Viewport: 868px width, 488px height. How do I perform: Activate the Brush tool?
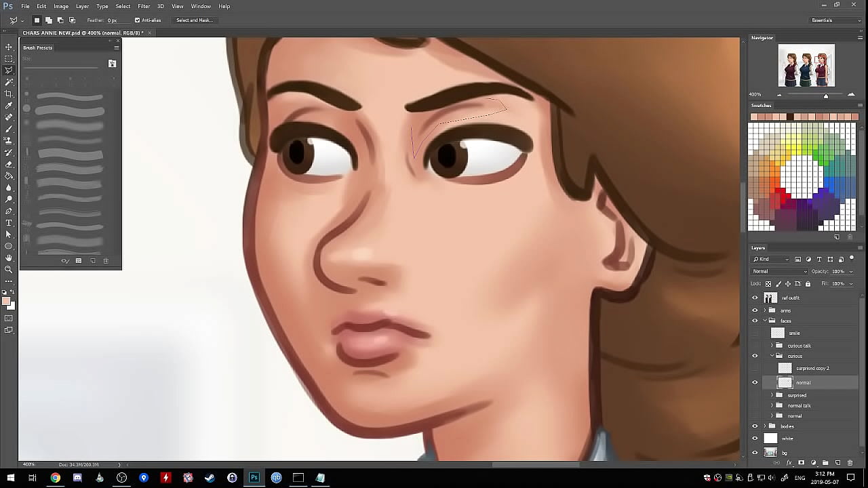pyautogui.click(x=9, y=129)
